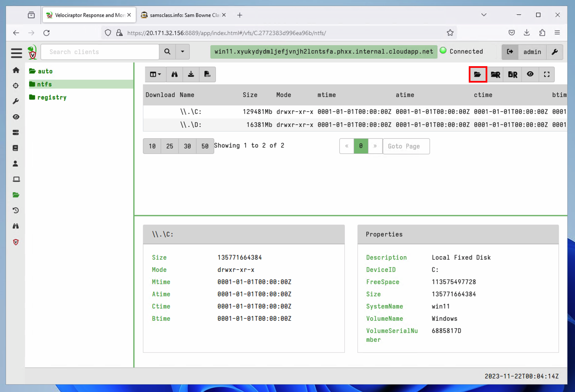Click the Save to Pocket icon
The height and width of the screenshot is (392, 575).
(x=512, y=33)
